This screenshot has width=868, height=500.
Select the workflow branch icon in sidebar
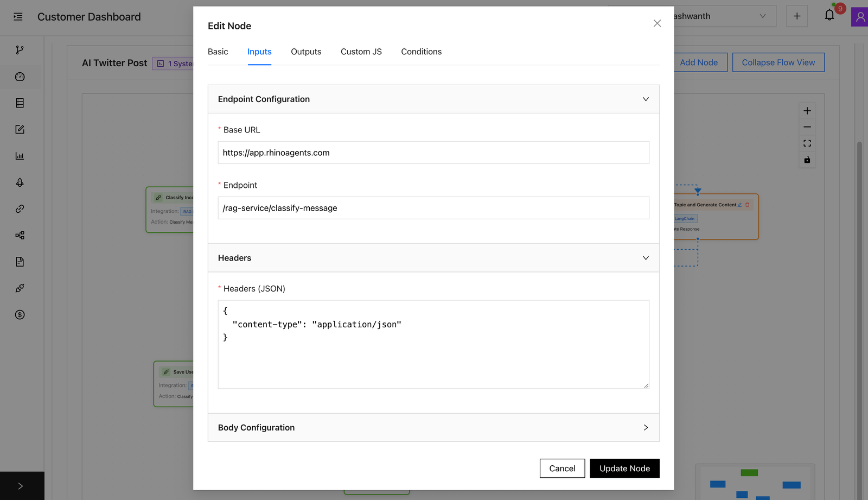[x=20, y=49]
